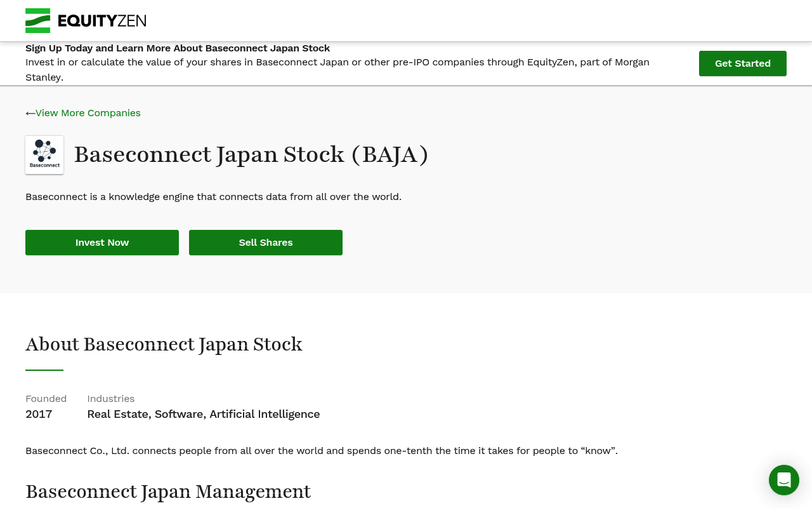Click the Get Started button
This screenshot has height=508, width=812.
pos(743,63)
